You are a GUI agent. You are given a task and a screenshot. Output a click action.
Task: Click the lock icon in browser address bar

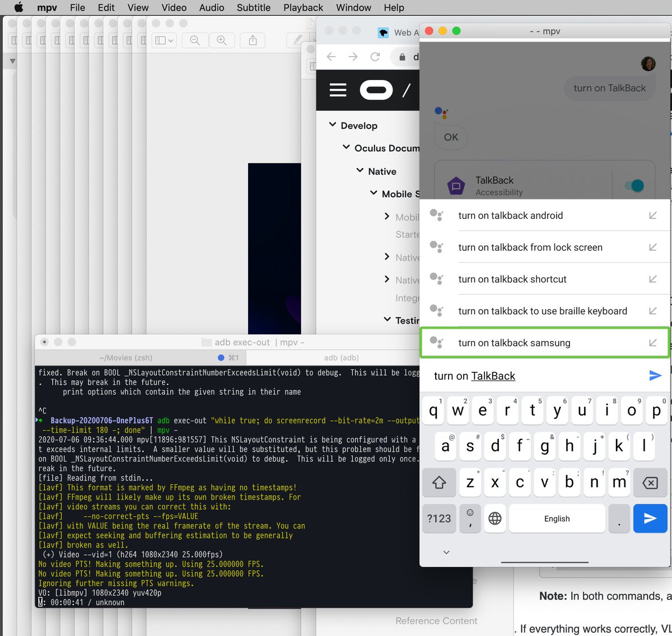click(402, 57)
